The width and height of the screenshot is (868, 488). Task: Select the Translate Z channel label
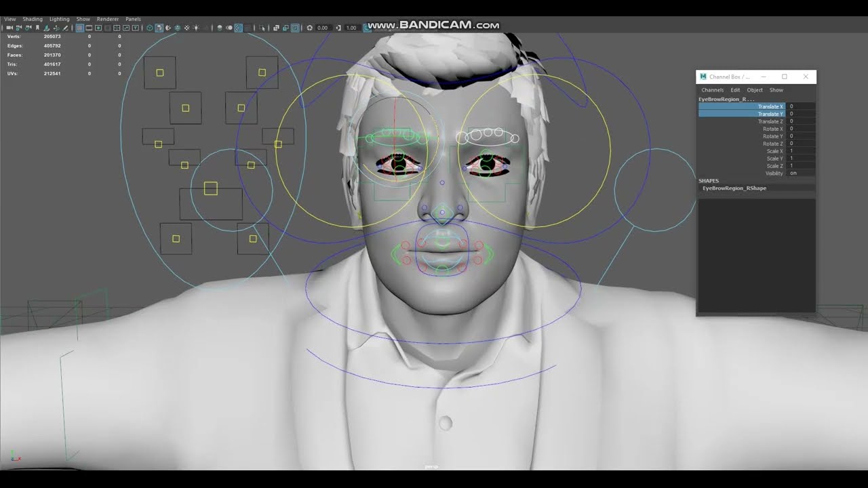point(770,121)
